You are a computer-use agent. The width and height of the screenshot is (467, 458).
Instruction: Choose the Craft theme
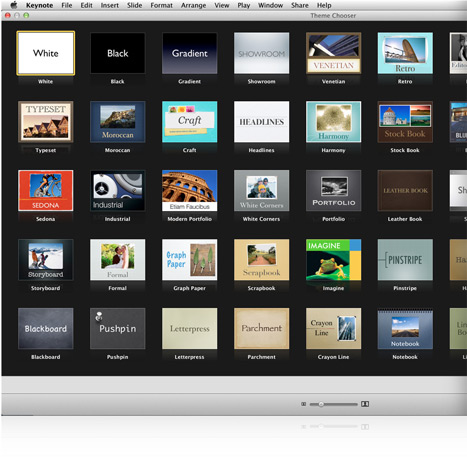190,122
